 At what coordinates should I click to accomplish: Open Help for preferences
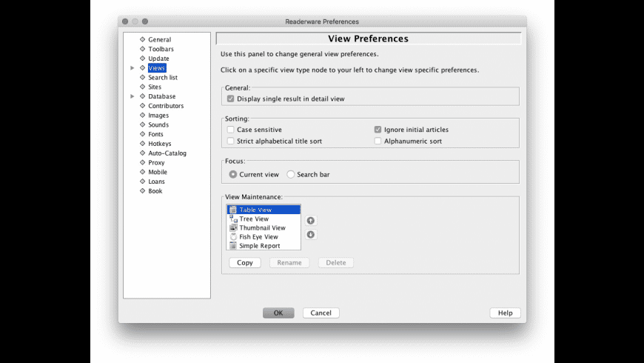pos(505,313)
